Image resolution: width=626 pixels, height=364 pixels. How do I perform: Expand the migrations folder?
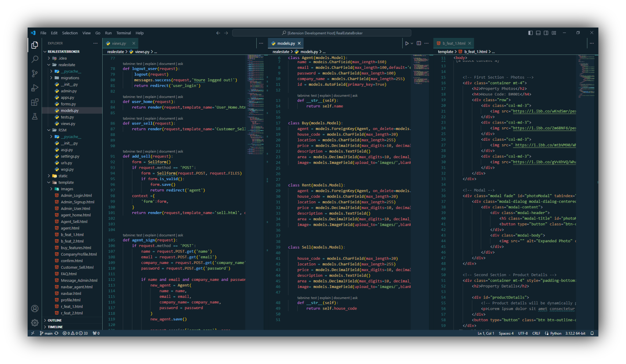[x=70, y=78]
